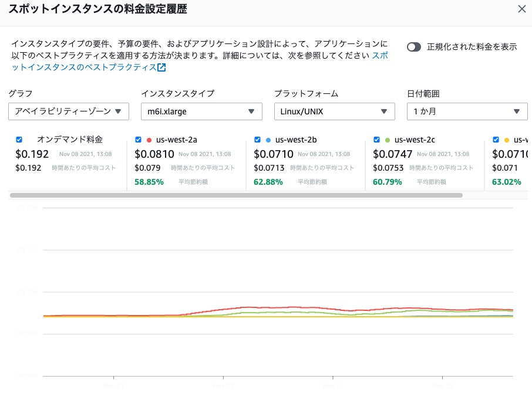
Task: Click the blue legend dot for us-west-2b
Action: coord(267,140)
